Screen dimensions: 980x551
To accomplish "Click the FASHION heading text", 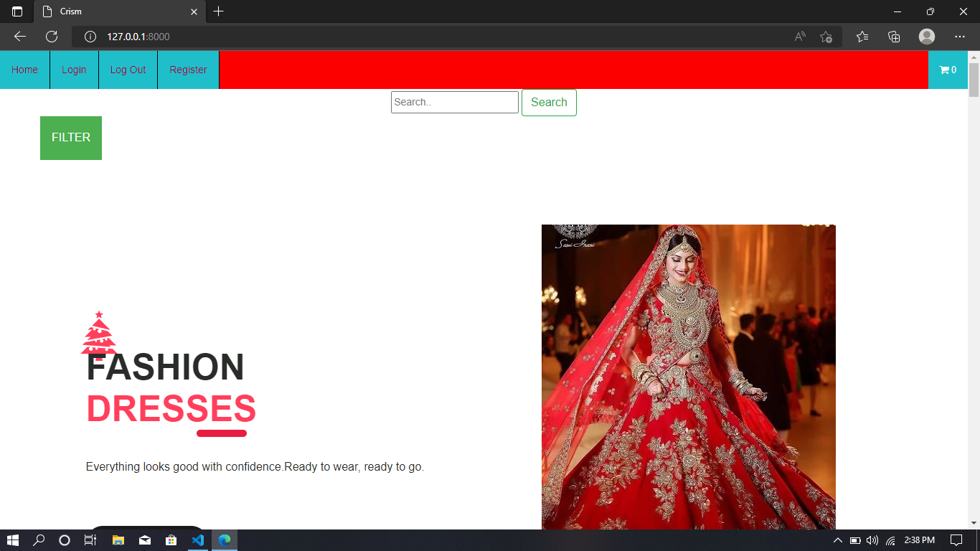I will pyautogui.click(x=165, y=367).
